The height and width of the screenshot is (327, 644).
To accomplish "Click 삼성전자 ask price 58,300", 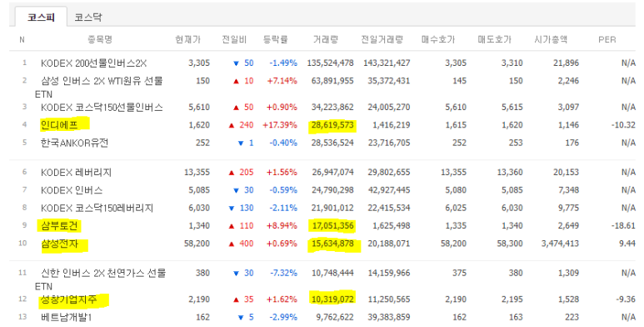I will click(x=510, y=244).
